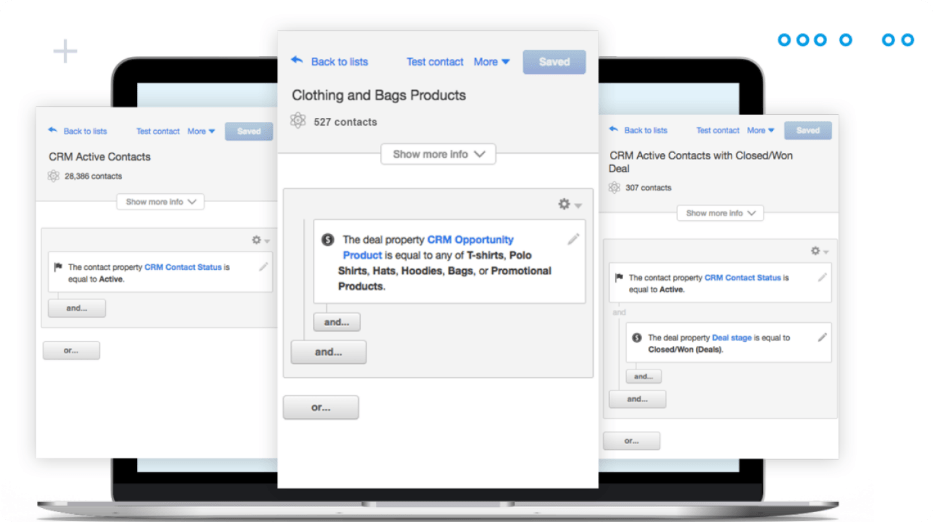Viewport: 933px width, 522px height.
Task: Click contacts atom icon beside 307 contacts
Action: [x=614, y=187]
